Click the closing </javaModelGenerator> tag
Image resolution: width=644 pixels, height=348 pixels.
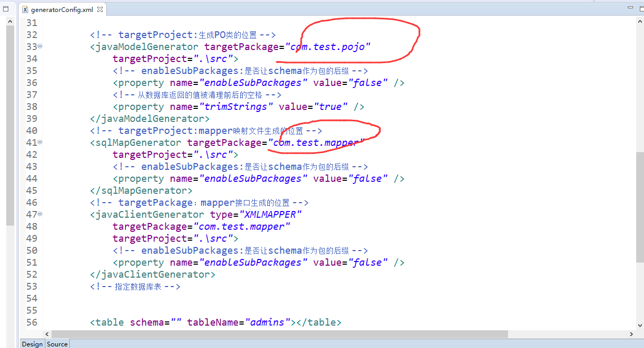150,119
